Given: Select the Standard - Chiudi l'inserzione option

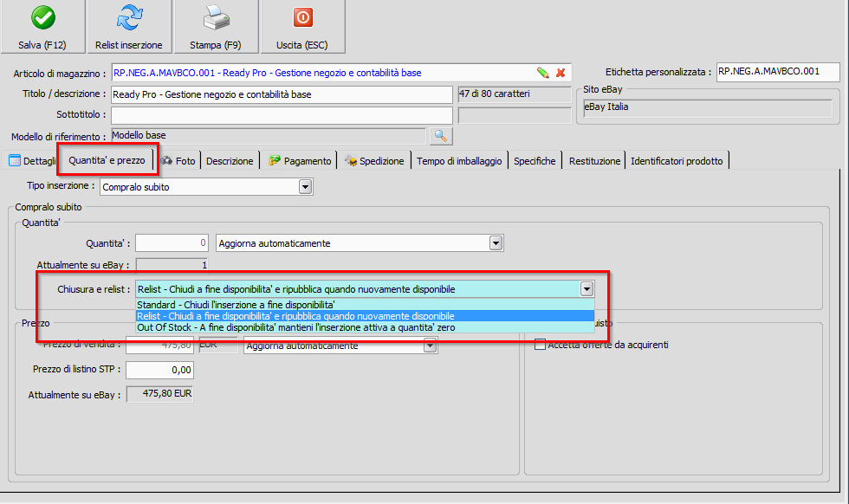Looking at the screenshot, I should (x=365, y=305).
